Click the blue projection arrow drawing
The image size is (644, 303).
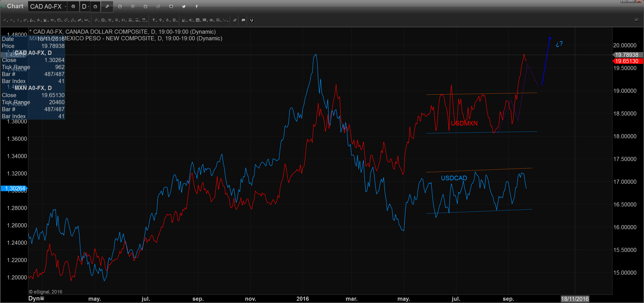[x=546, y=61]
